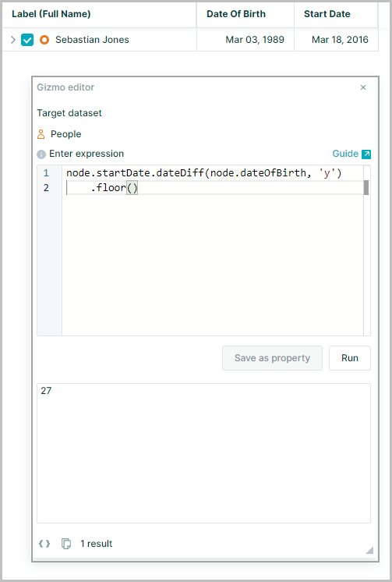
Task: Click the curly braces JSON view icon
Action: pyautogui.click(x=44, y=544)
